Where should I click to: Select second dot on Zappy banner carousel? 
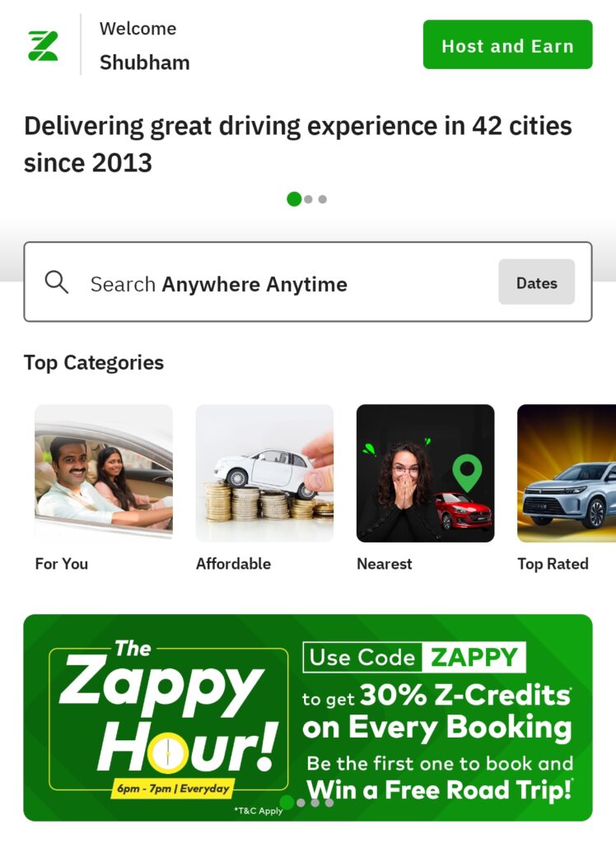point(301,803)
